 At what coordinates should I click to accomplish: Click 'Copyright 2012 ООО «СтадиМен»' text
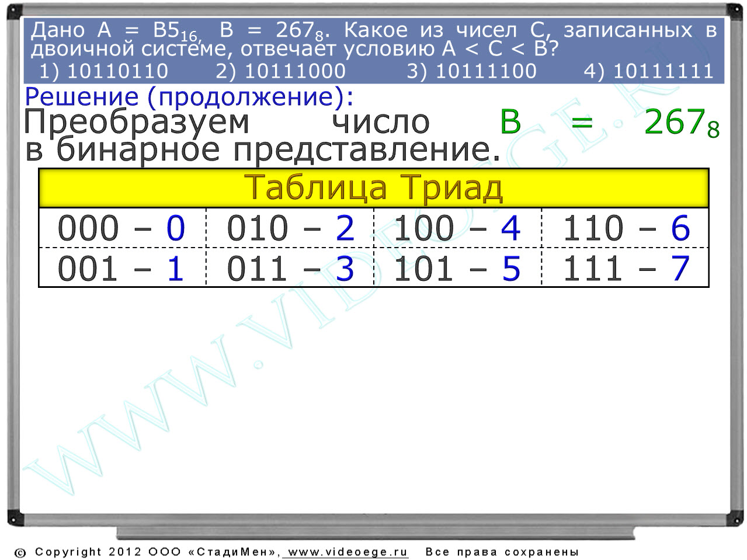(157, 552)
